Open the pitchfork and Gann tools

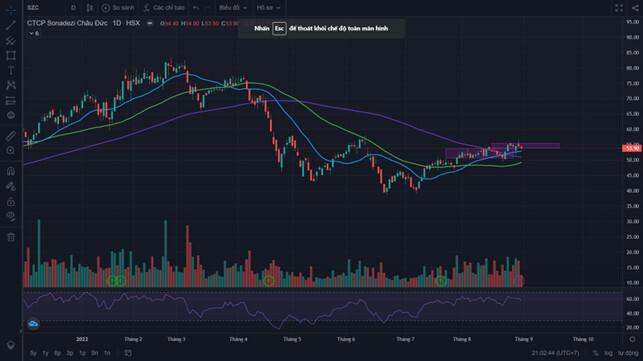click(11, 40)
